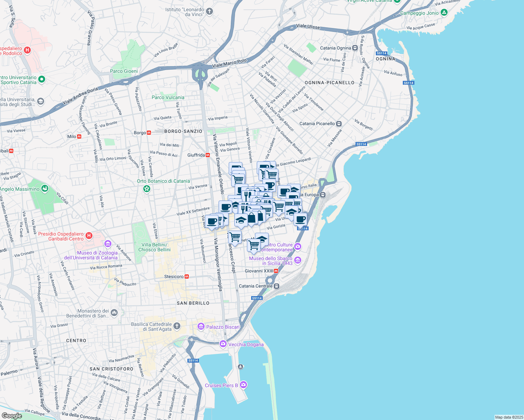Viewport: 524px width, 420px height.
Task: Click the Stesicoro metro station marker
Action: [x=187, y=276]
